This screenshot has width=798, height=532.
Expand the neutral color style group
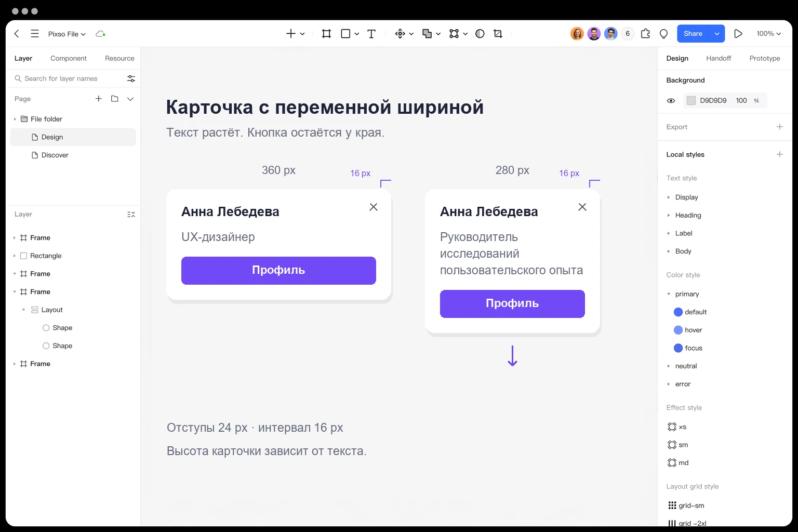[669, 366]
